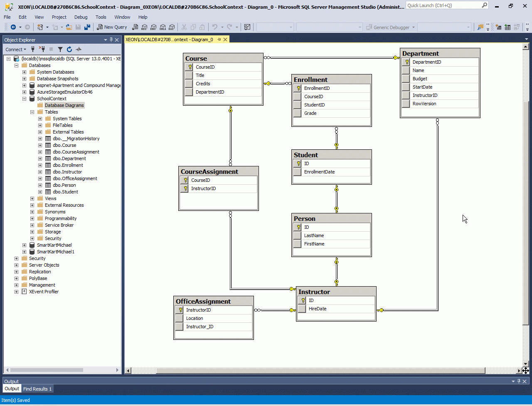Image resolution: width=532 pixels, height=406 pixels.
Task: Click the key icon beside EnrollmentID
Action: 297,88
